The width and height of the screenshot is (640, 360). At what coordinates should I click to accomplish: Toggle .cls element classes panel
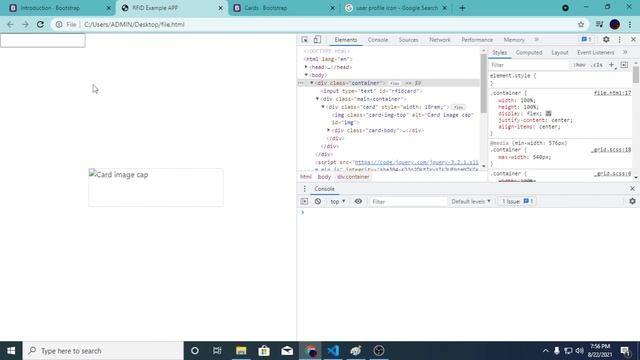pyautogui.click(x=597, y=65)
